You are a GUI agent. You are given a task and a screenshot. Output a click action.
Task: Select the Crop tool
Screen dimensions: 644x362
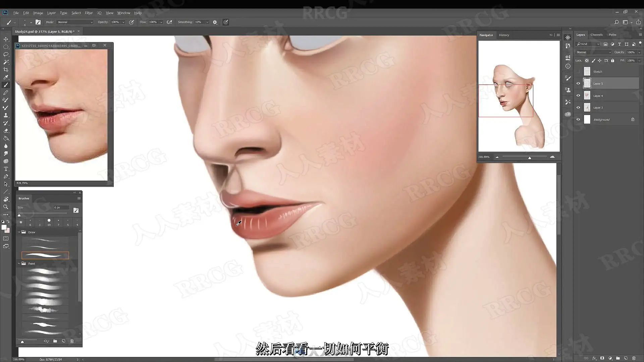tap(6, 70)
